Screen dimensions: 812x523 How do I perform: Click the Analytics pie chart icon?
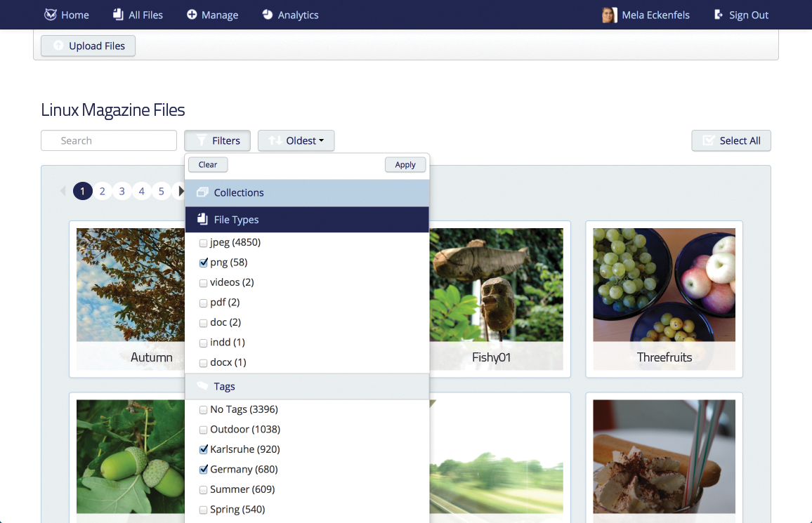(267, 15)
